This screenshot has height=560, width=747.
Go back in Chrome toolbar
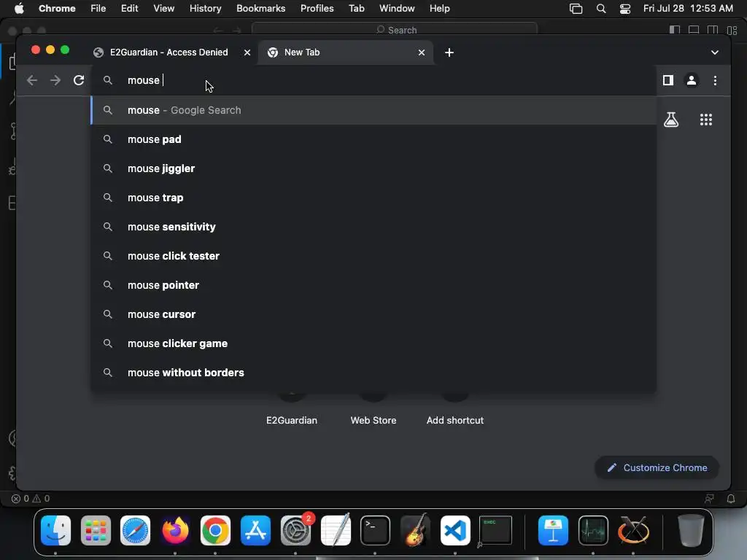click(32, 80)
